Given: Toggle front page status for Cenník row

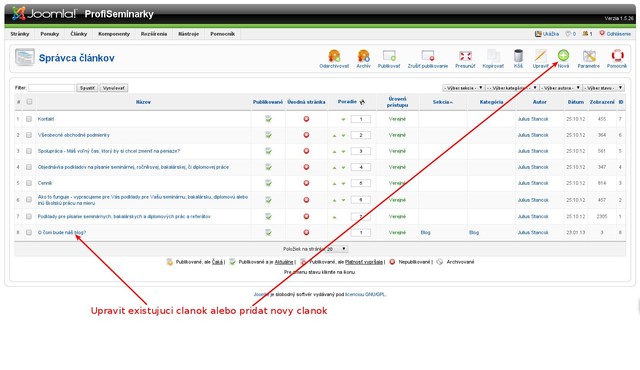Looking at the screenshot, I should pos(306,183).
